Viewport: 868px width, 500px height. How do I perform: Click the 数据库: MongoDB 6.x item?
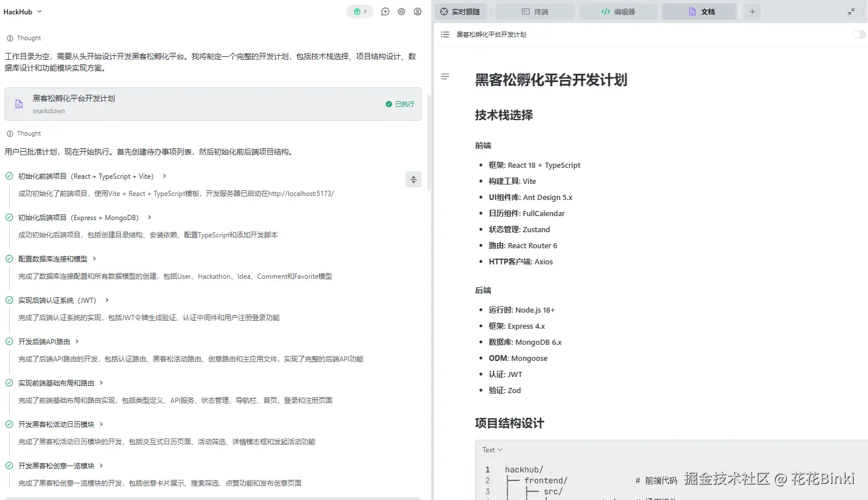(x=525, y=342)
